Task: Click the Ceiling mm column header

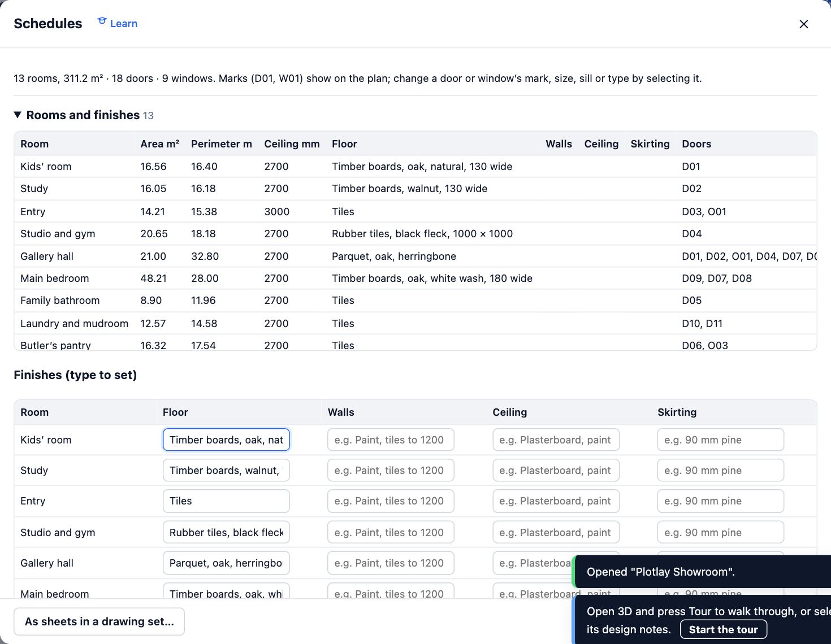Action: click(x=292, y=143)
